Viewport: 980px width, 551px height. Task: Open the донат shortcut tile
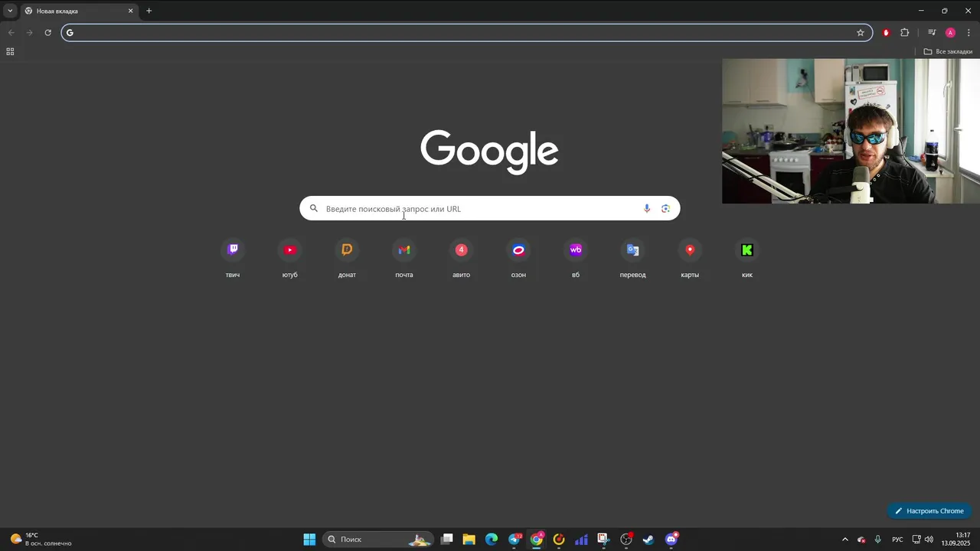coord(347,258)
